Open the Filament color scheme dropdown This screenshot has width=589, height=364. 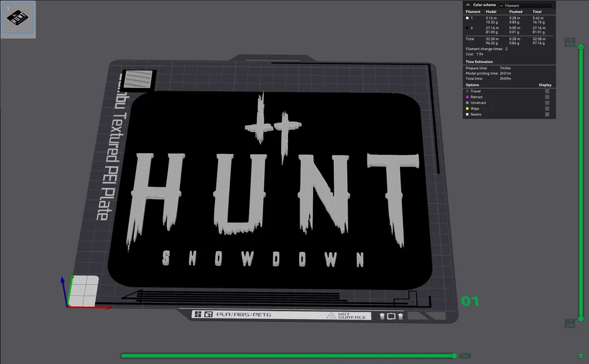[525, 5]
